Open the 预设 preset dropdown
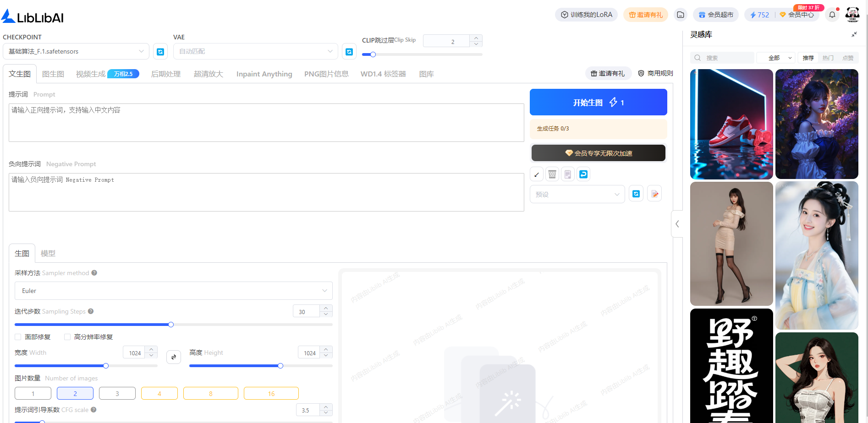The height and width of the screenshot is (423, 868). [577, 194]
